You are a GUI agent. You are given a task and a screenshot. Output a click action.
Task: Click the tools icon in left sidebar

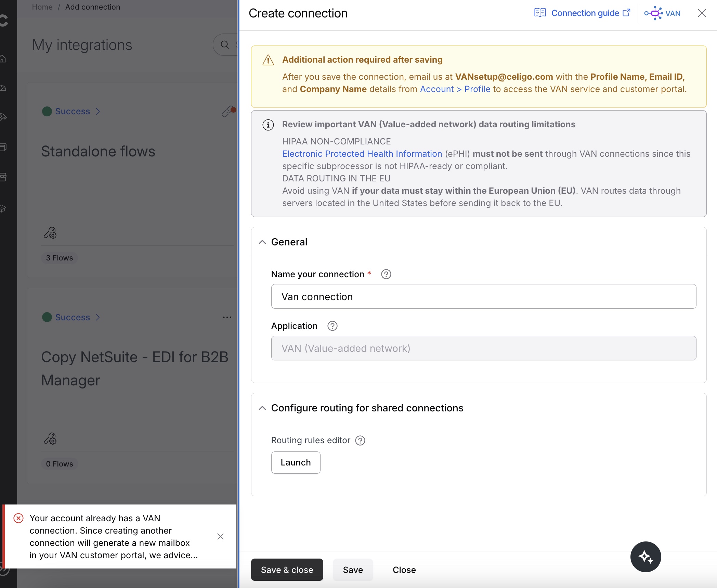[3, 117]
